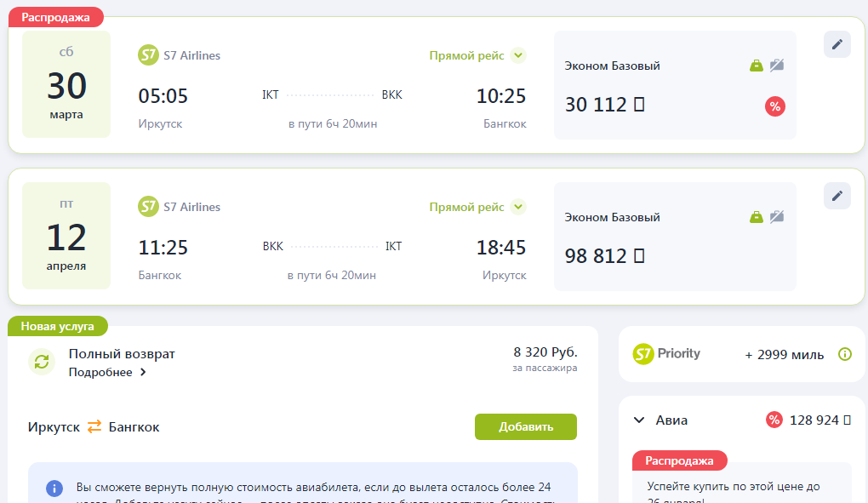Click the Распродажа badge above first flight
The width and height of the screenshot is (868, 503).
56,16
